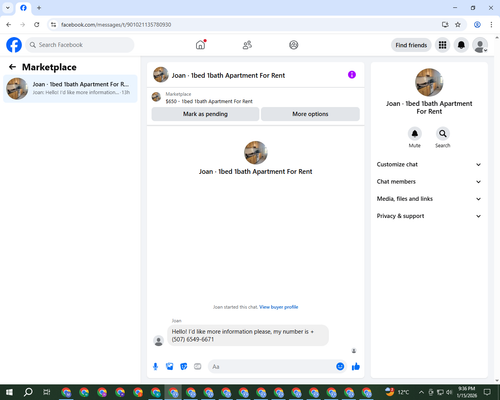Open the emoji picker

tap(340, 366)
